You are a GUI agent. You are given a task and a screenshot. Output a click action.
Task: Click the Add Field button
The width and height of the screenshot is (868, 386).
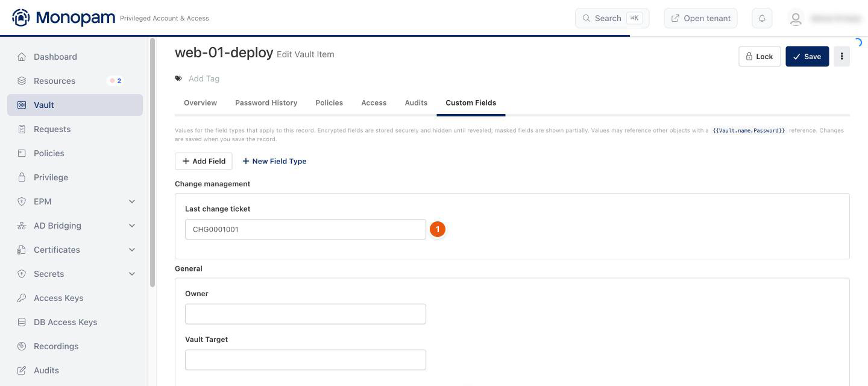click(x=203, y=161)
